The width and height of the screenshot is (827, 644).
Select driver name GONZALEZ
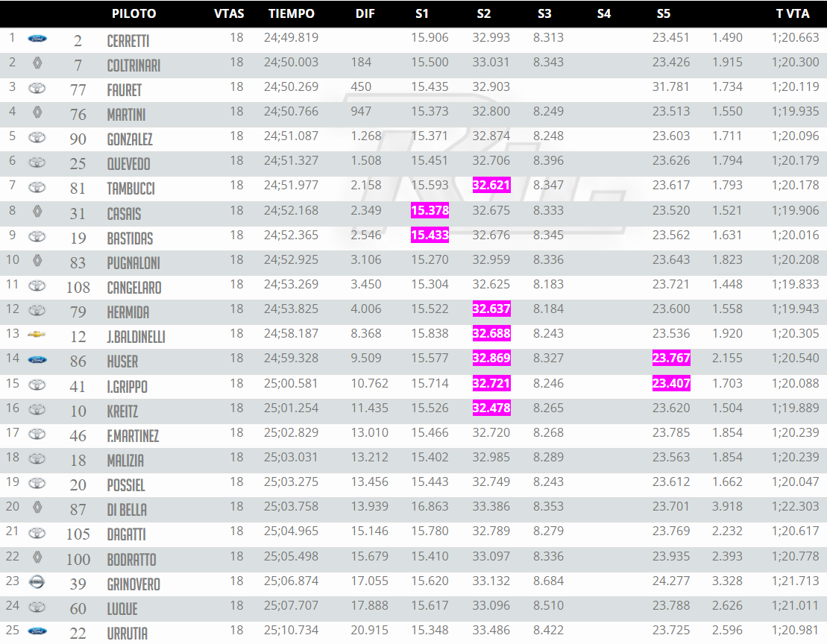[x=130, y=139]
